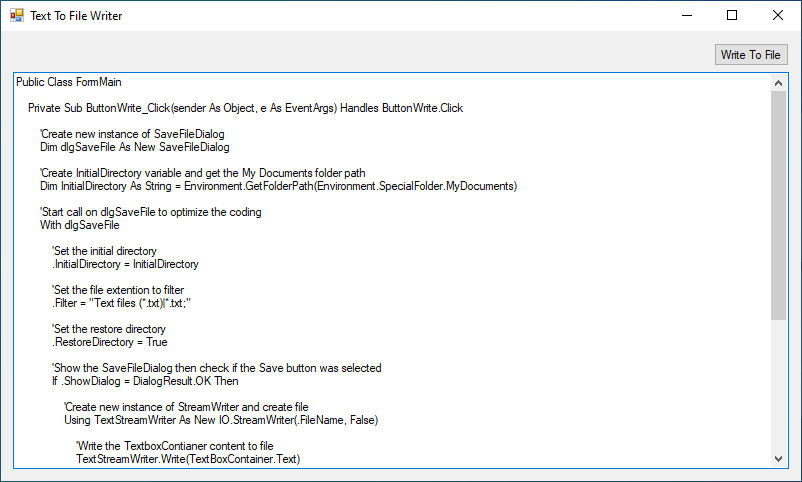Click comment 'Create new instance of SaveFileDialog'

coord(132,134)
